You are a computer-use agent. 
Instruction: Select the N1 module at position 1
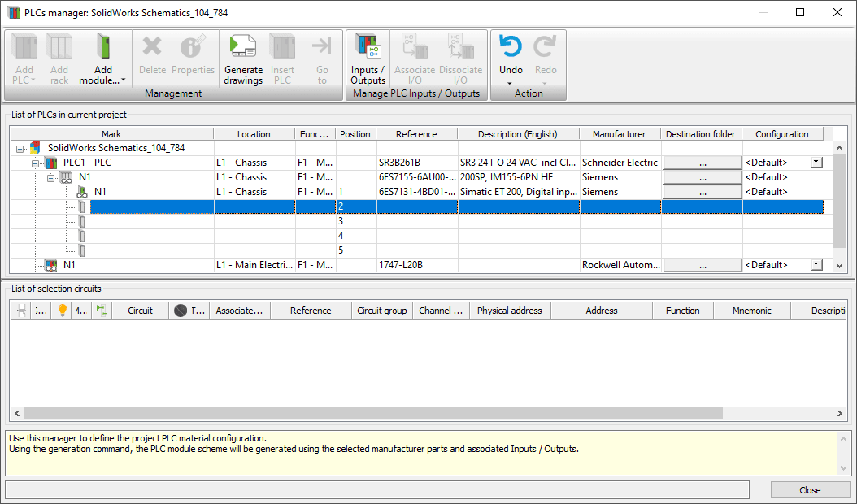100,192
